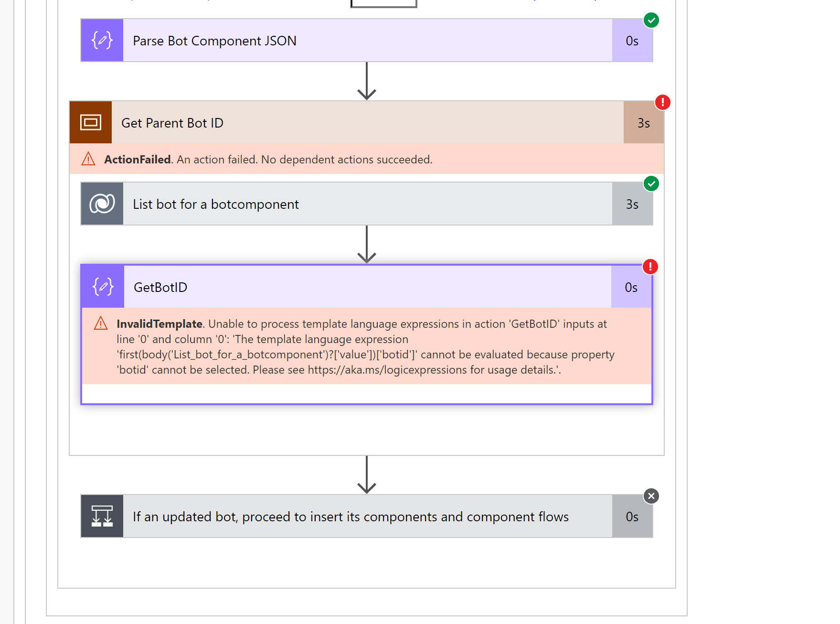Expand the Get Parent Bot ID action header
Screen dimensions: 840x624
pyautogui.click(x=334, y=122)
